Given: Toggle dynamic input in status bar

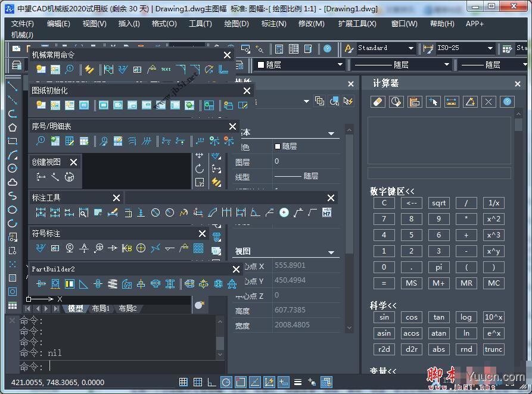Looking at the screenshot, I should pyautogui.click(x=284, y=382).
